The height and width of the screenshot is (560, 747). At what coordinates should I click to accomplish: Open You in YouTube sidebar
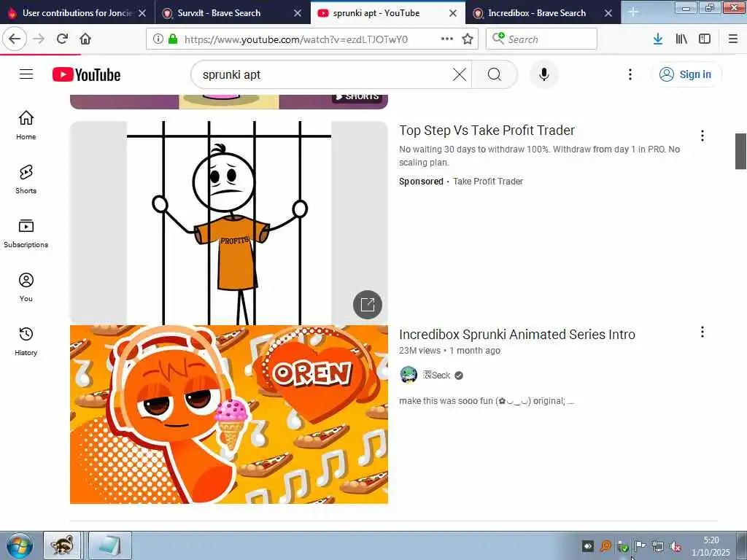(x=26, y=287)
